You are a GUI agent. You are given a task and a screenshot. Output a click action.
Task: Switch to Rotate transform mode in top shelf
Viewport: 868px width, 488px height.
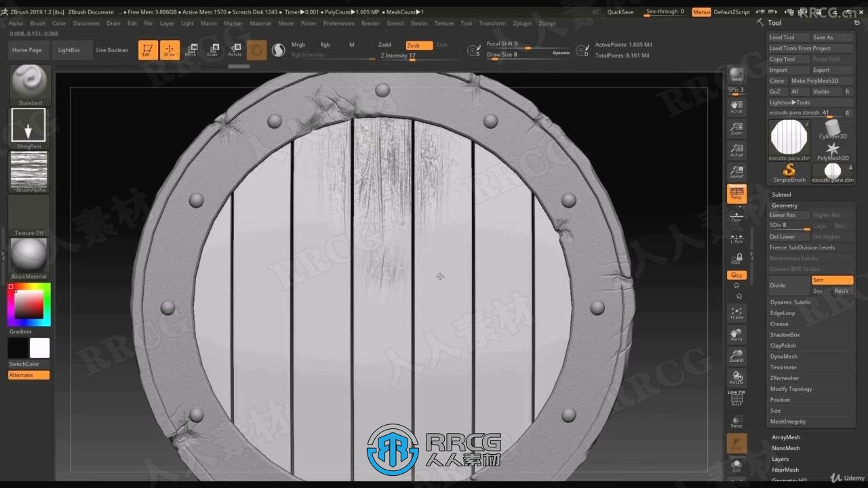tap(235, 50)
